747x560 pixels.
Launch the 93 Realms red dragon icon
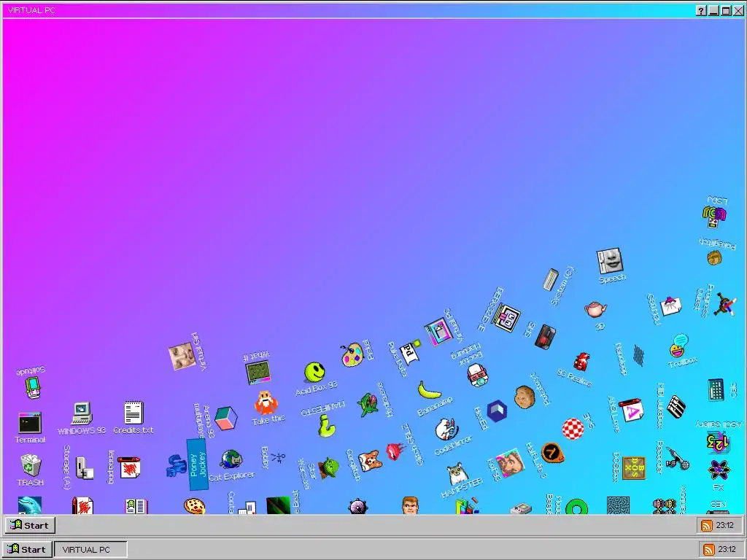pyautogui.click(x=581, y=362)
